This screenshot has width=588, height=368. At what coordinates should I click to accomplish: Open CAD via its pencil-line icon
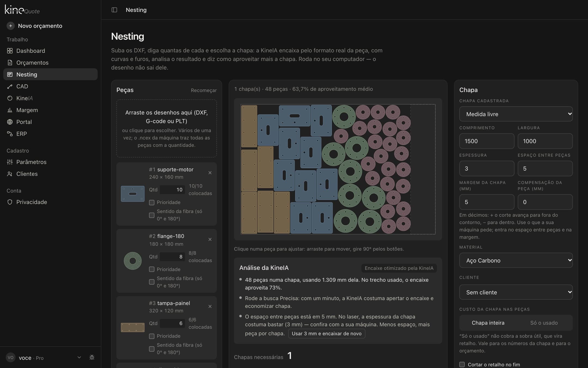(10, 86)
